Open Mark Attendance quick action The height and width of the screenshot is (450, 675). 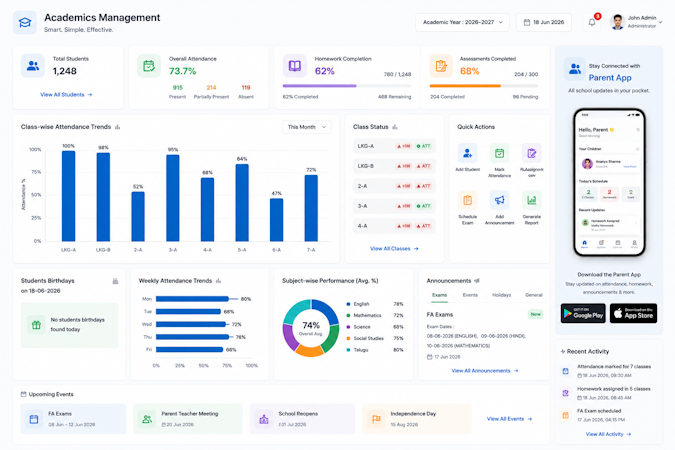click(x=499, y=153)
